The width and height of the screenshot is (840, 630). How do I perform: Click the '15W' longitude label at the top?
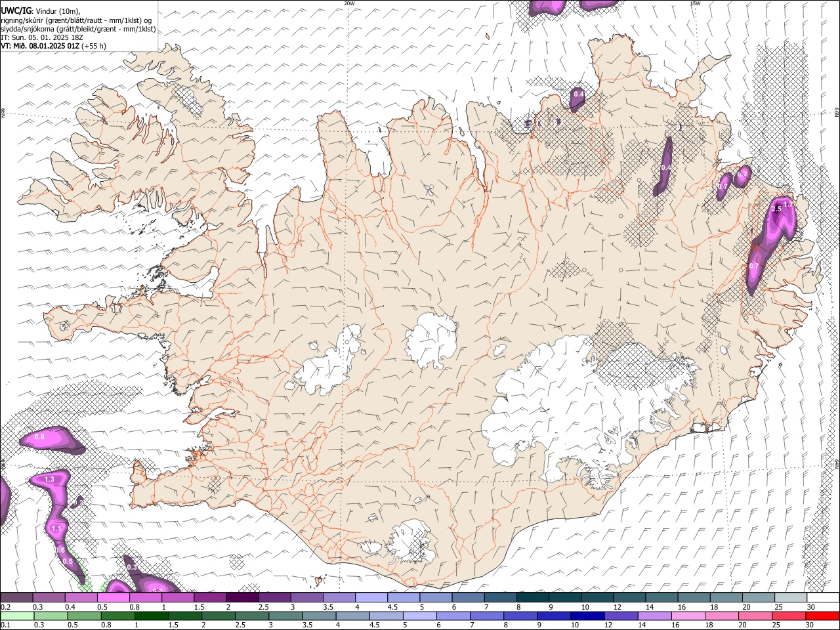(695, 3)
